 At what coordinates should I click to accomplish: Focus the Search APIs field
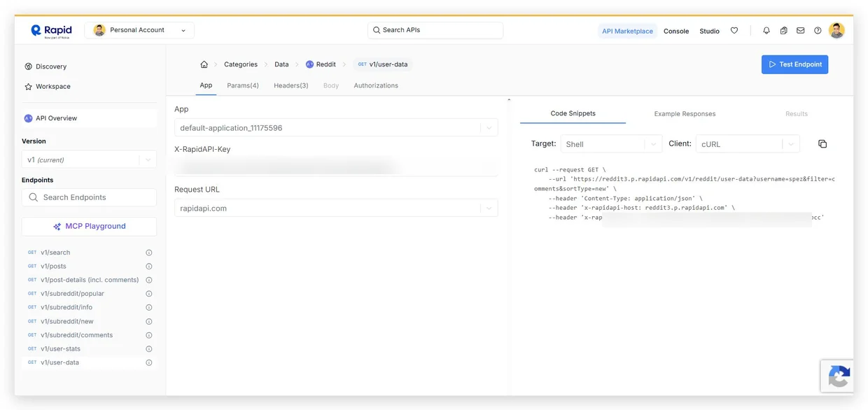tap(435, 30)
